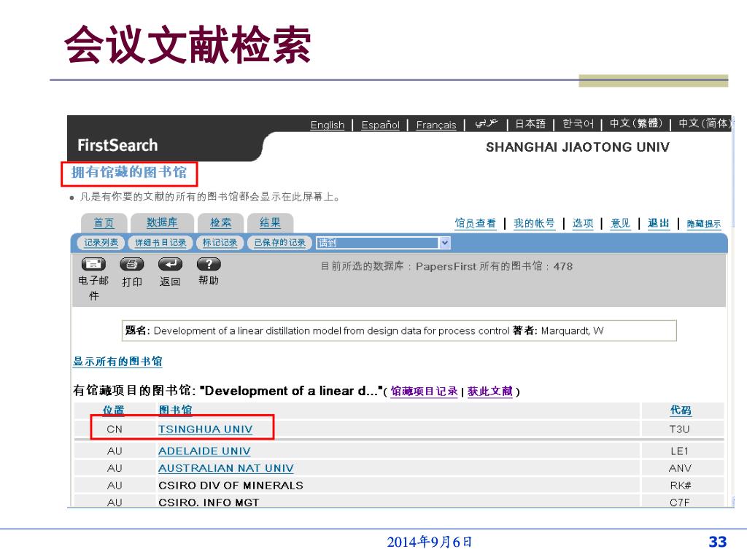Switch language to 日本語
The image size is (747, 560).
point(530,124)
